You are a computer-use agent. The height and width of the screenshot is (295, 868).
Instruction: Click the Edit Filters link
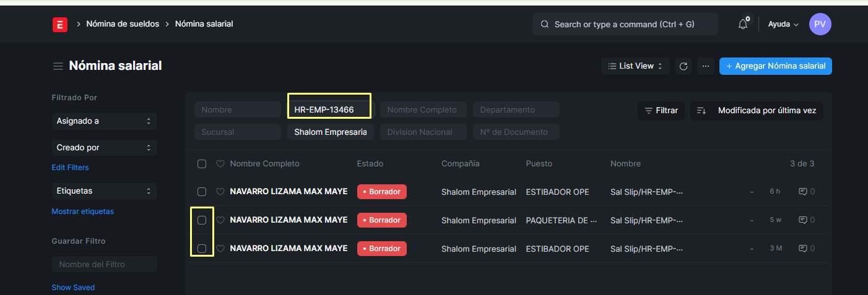point(70,168)
